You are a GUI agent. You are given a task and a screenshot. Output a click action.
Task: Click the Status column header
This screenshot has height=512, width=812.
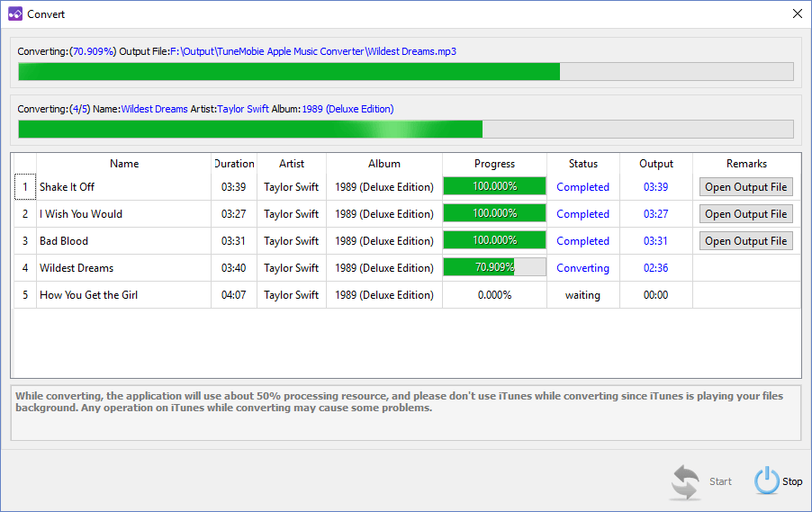(x=583, y=164)
